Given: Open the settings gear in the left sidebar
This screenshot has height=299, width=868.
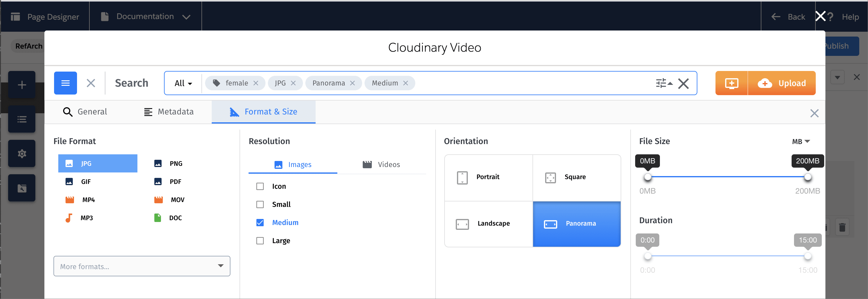Looking at the screenshot, I should pos(21,153).
